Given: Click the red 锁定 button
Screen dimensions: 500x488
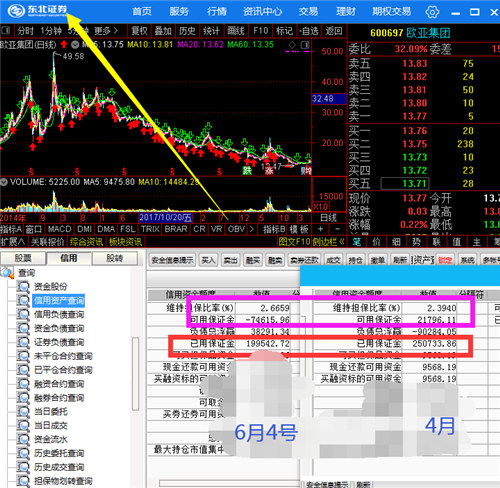Looking at the screenshot, I should coord(445,260).
